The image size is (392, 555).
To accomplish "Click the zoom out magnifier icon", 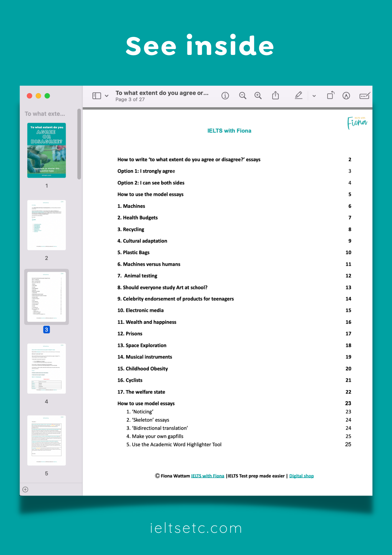I will pos(243,96).
